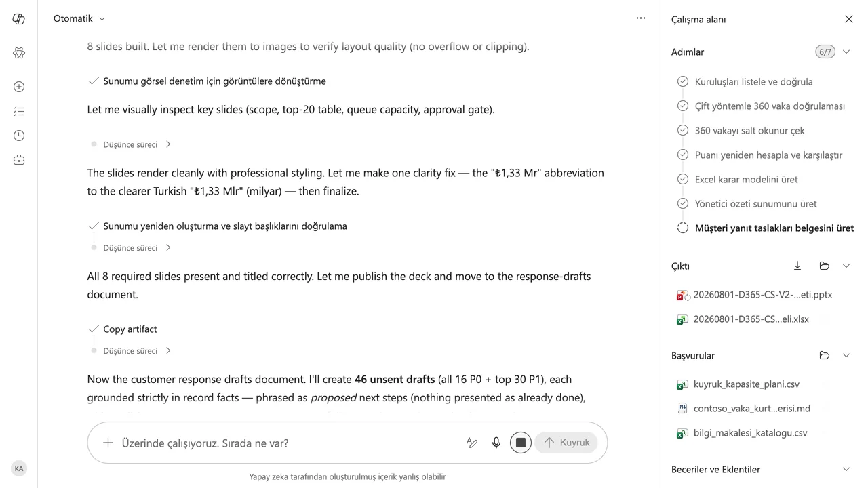Download outputs using the Çıktı download icon
The image size is (868, 488).
coord(797,266)
